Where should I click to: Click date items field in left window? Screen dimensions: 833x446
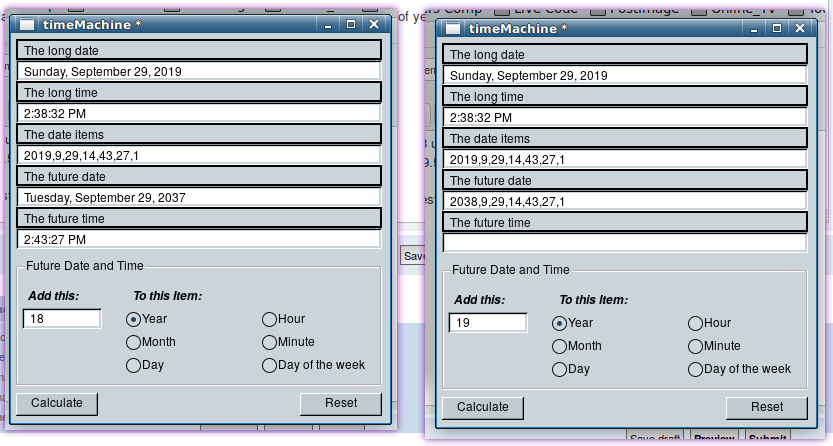[199, 155]
